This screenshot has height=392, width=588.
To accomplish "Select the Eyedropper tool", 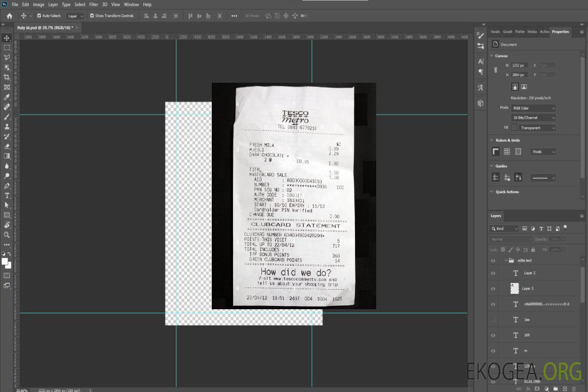I will click(7, 97).
